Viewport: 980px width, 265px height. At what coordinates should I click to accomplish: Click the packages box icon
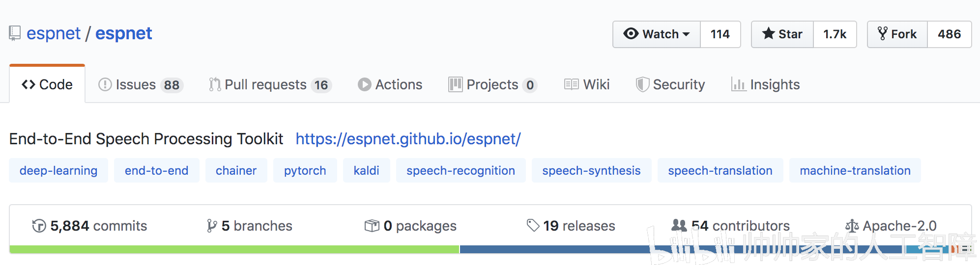coord(372,226)
